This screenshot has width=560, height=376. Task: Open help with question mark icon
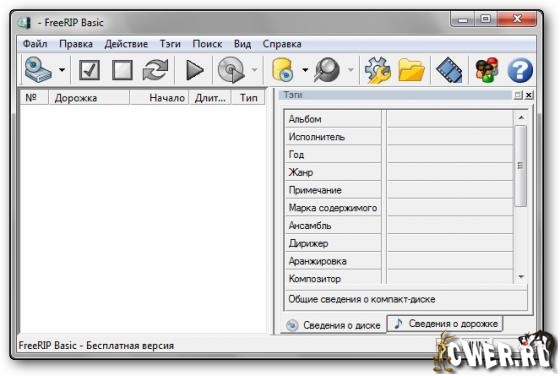point(520,70)
